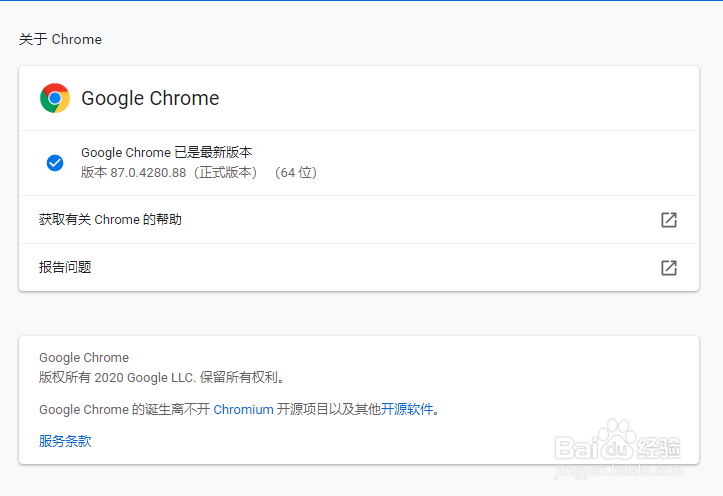Click the 开源项目以及其他 text between the links
Image resolution: width=723 pixels, height=496 pixels.
pos(329,409)
